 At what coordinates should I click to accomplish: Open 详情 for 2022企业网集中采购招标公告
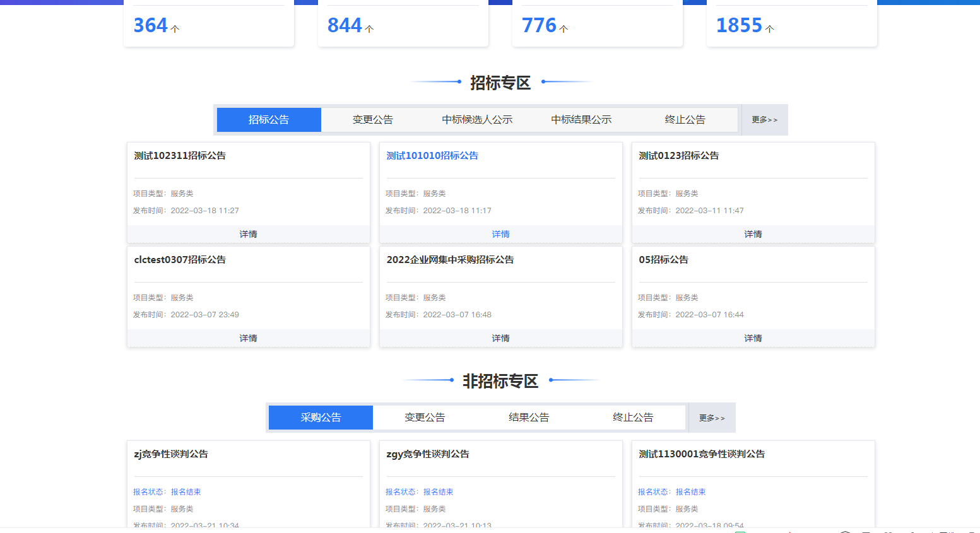pos(500,337)
